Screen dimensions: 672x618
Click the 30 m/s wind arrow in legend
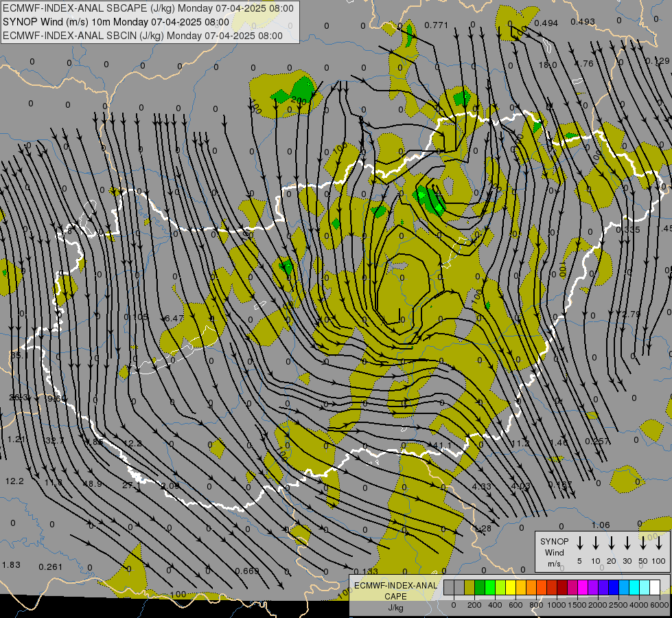[627, 543]
